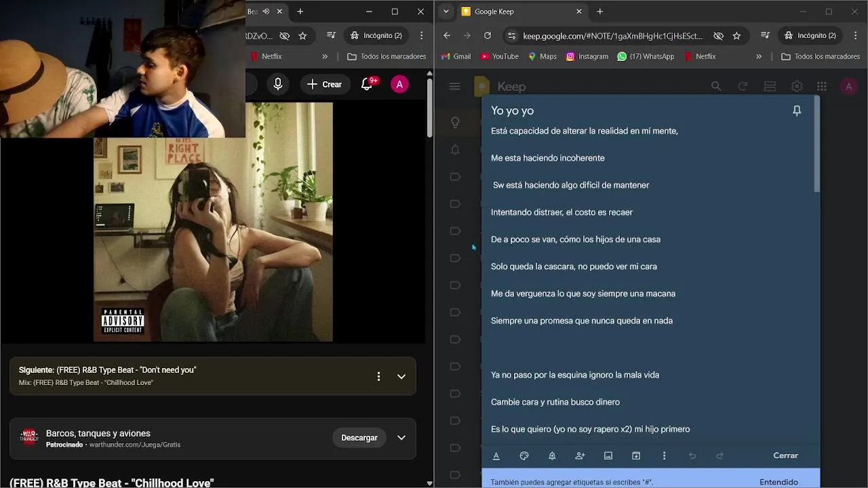Open the YouTube bookmark
868x488 pixels.
click(x=500, y=56)
